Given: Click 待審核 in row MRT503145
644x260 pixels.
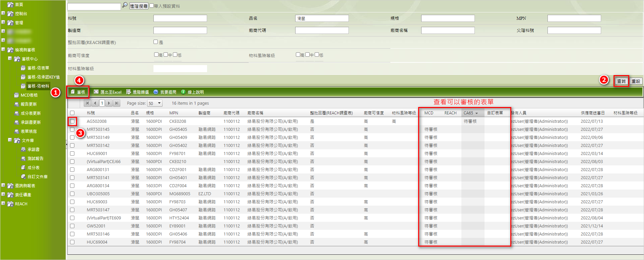Looking at the screenshot, I should (431, 129).
